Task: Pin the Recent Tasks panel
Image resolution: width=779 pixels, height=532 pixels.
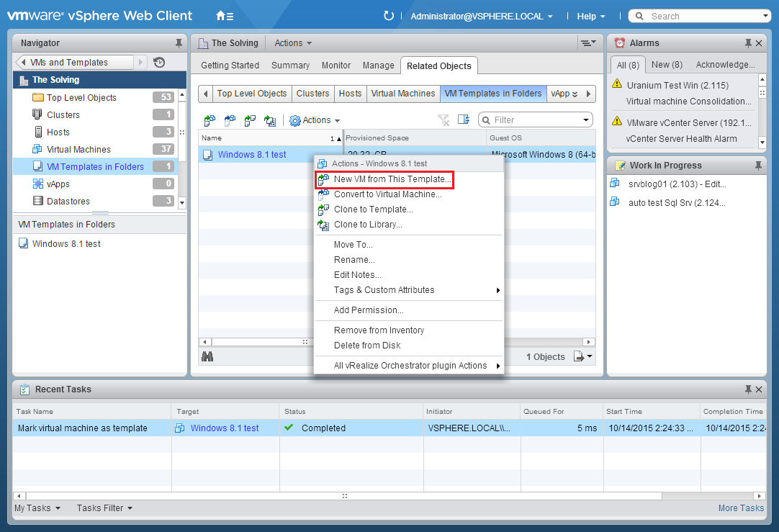Action: [x=748, y=389]
